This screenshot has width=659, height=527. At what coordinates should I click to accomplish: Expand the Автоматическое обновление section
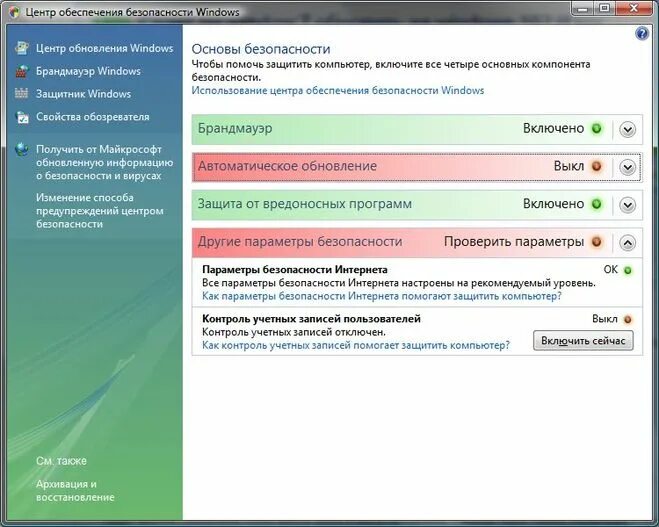tap(627, 167)
